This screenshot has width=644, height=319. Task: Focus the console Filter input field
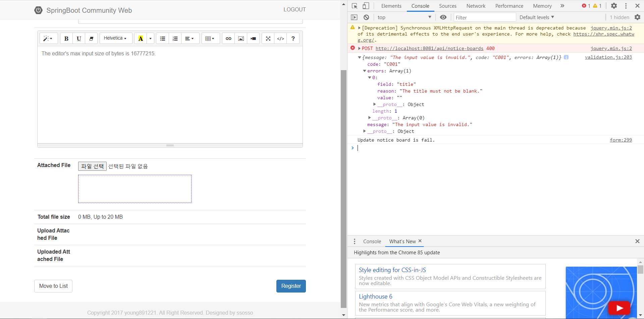pos(484,17)
